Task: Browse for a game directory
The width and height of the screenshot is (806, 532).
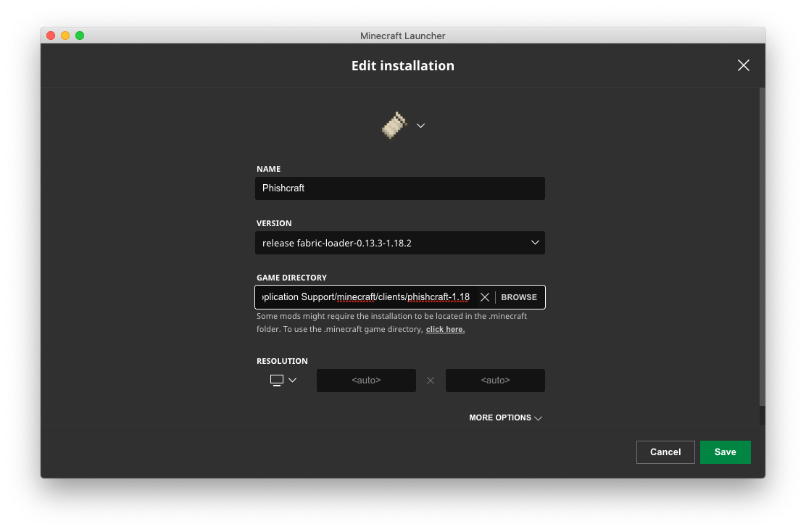Action: (x=519, y=296)
